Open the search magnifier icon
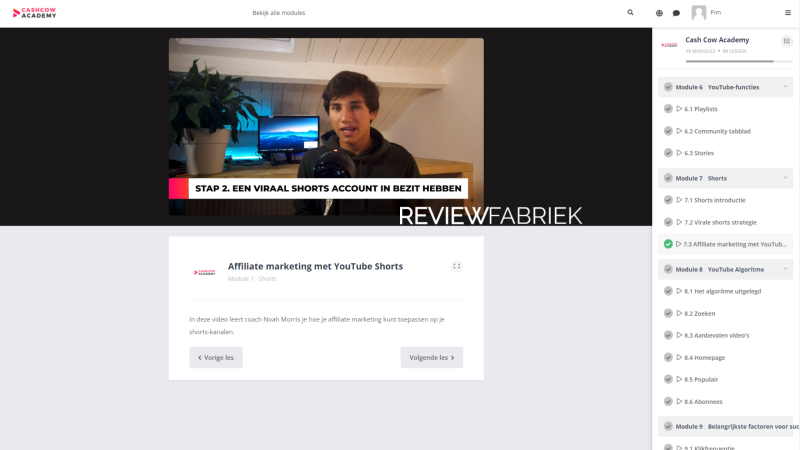This screenshot has height=450, width=800. 630,13
